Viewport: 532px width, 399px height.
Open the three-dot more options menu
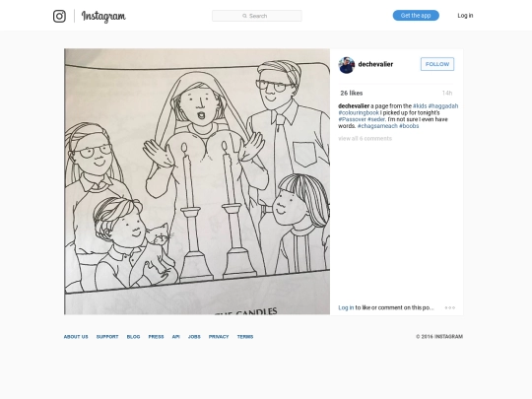coord(450,307)
